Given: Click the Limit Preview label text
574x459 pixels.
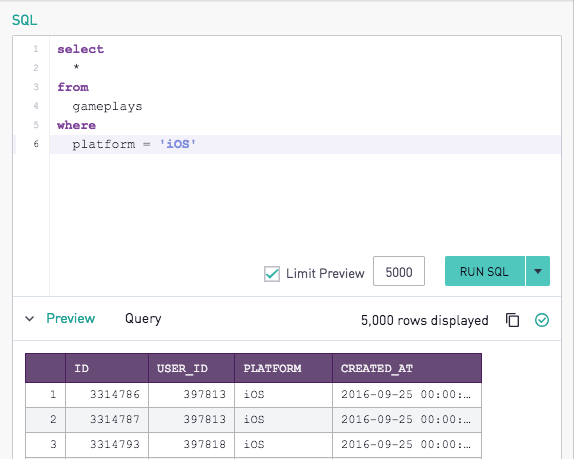Looking at the screenshot, I should click(325, 273).
